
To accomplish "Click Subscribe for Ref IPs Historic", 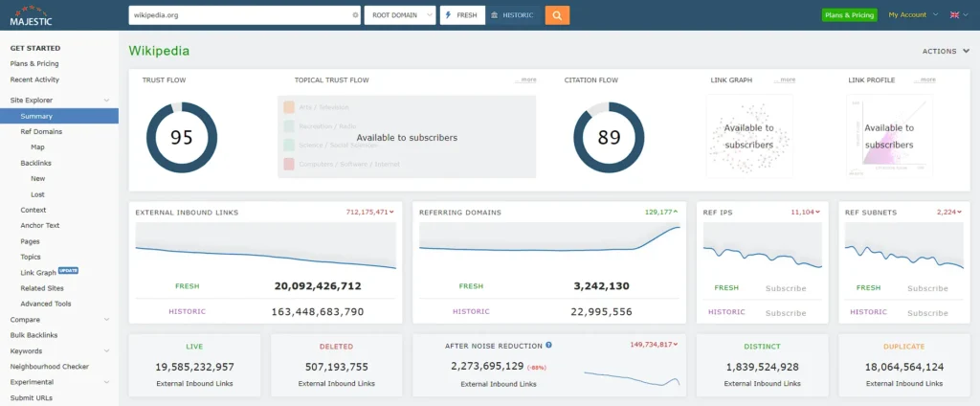I will tap(786, 313).
